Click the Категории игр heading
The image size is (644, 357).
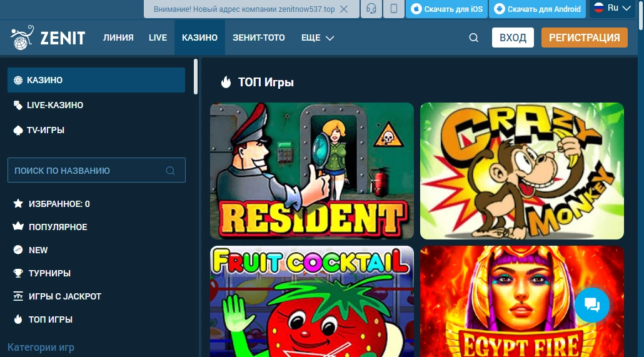41,347
